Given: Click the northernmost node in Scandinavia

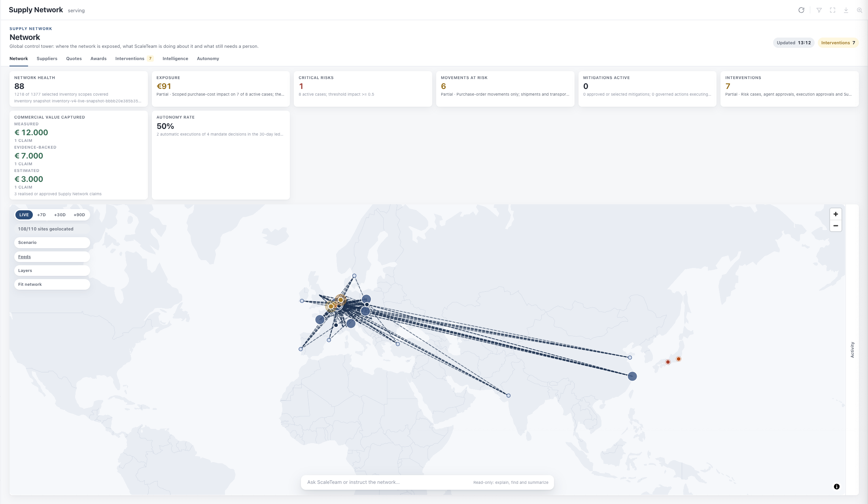Looking at the screenshot, I should click(x=354, y=276).
